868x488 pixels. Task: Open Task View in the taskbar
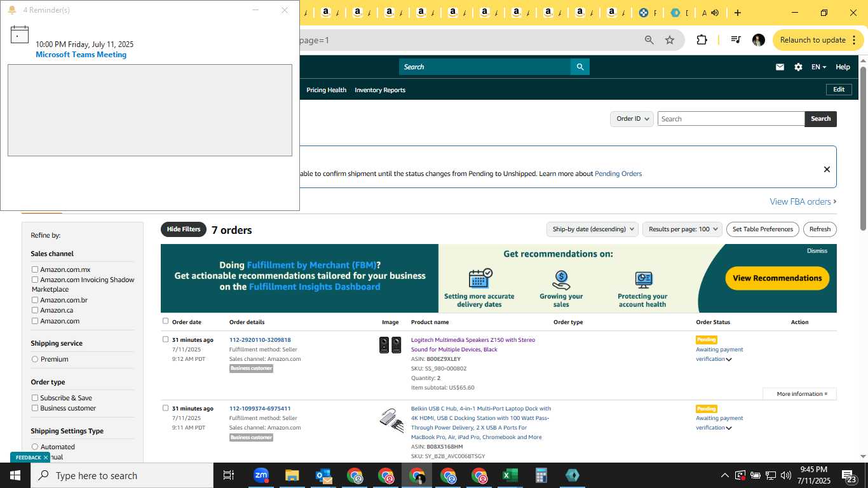pos(229,475)
